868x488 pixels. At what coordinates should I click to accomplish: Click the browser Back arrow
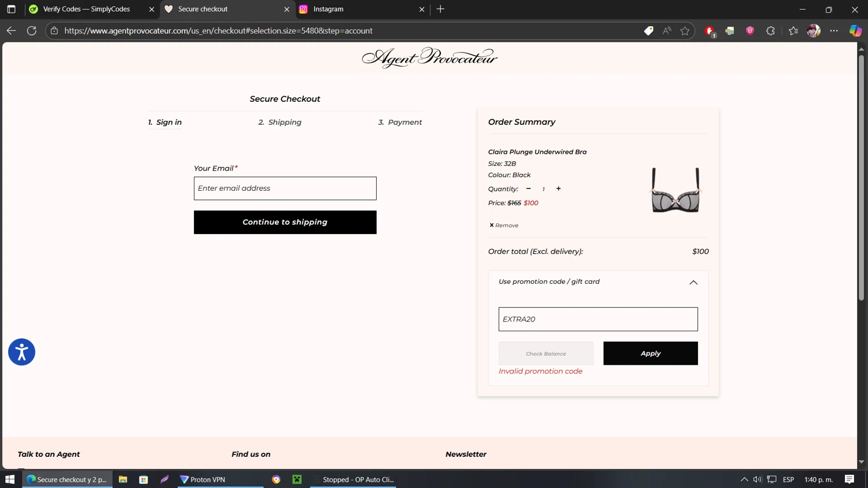click(11, 31)
